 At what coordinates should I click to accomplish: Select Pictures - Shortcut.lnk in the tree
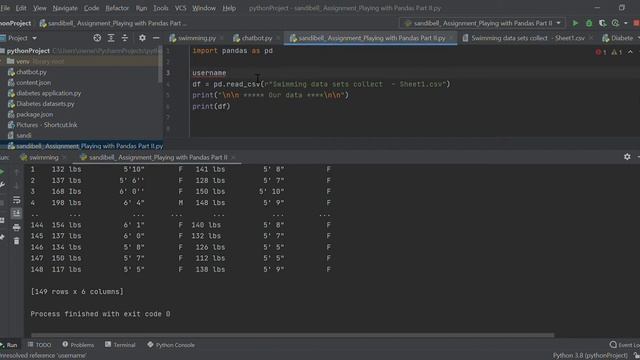[x=47, y=125]
